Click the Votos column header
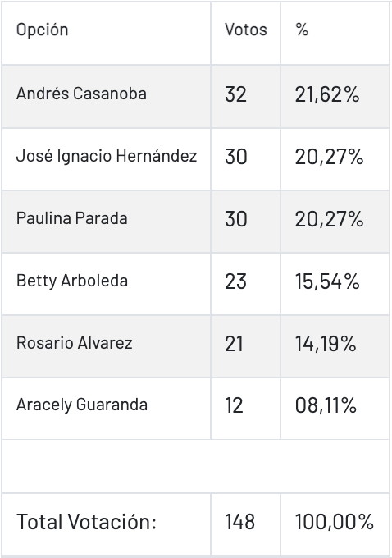 pos(246,34)
